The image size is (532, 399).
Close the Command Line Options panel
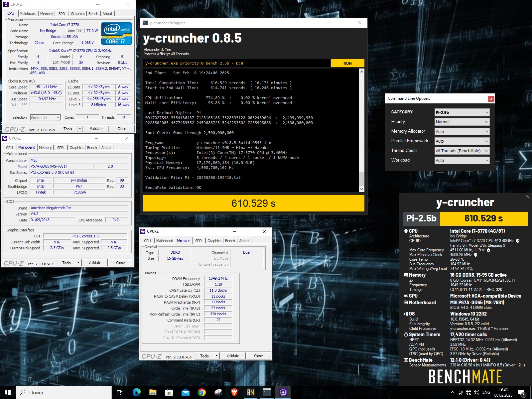[x=491, y=99]
